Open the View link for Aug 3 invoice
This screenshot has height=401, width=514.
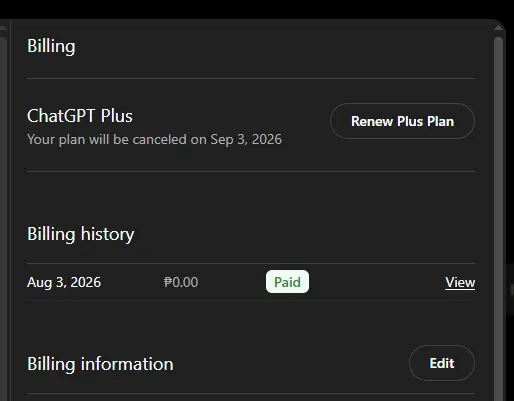click(x=460, y=283)
